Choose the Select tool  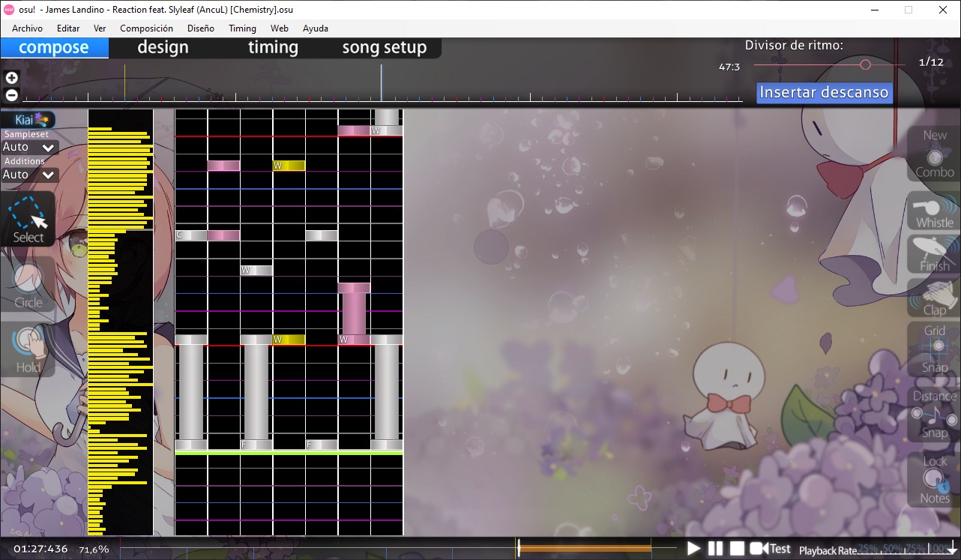click(28, 219)
